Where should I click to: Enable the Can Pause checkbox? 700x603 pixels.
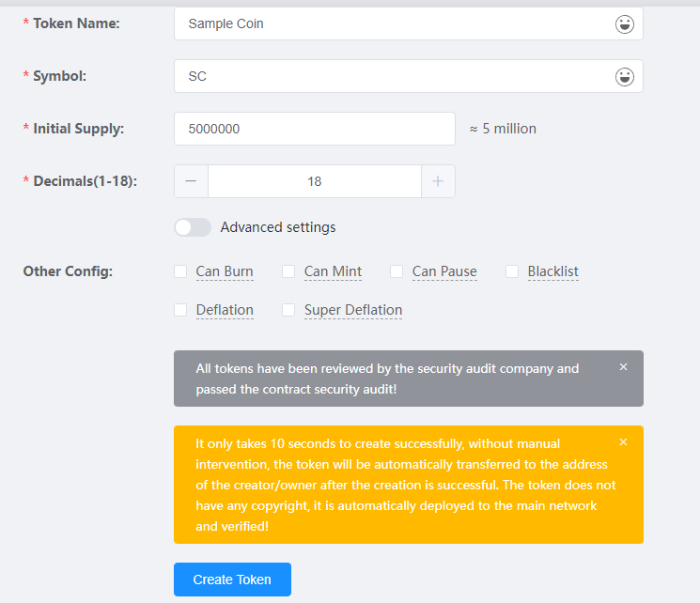(397, 271)
